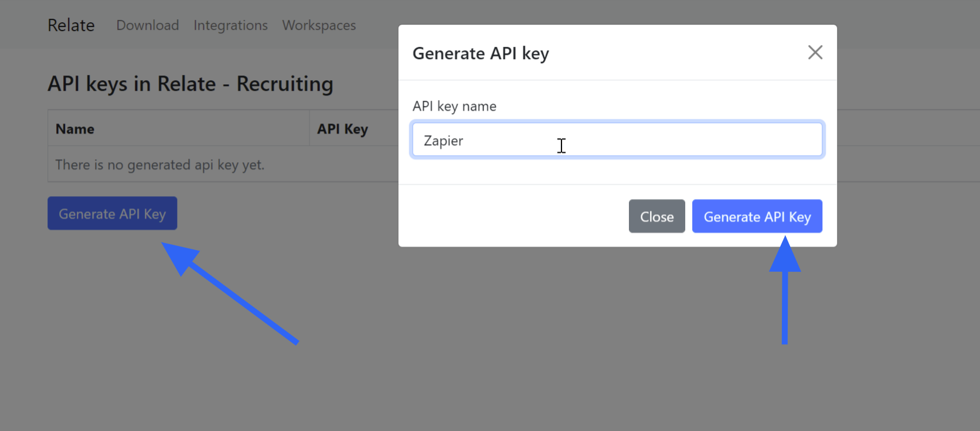Click the Relate logo in the navigation bar

pos(70,25)
